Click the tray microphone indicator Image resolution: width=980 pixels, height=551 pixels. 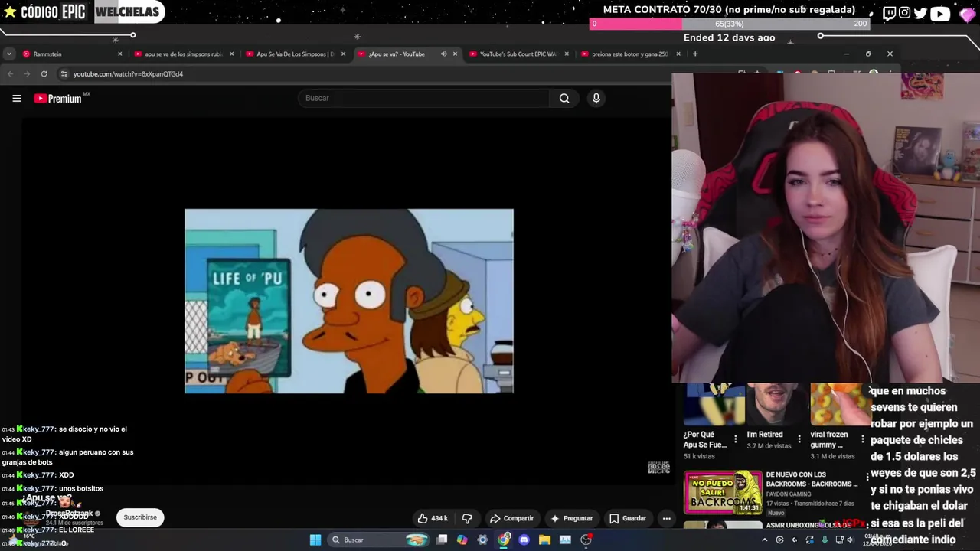825,540
